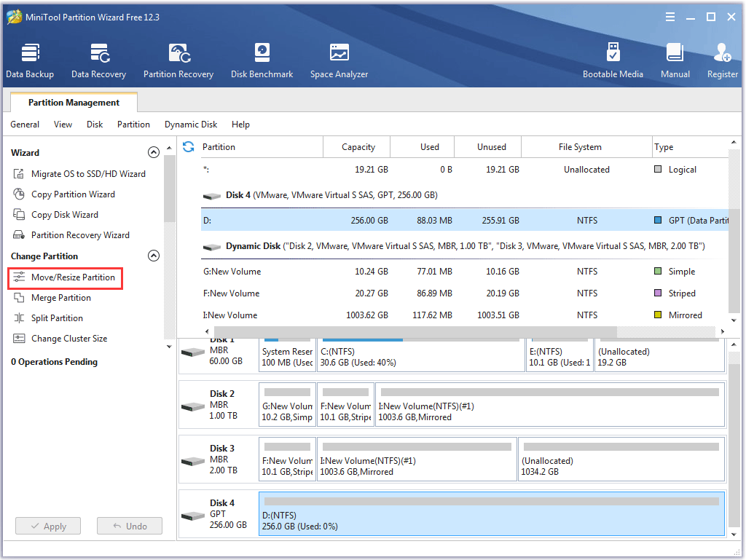Open the Manual
The height and width of the screenshot is (560, 746).
click(675, 61)
